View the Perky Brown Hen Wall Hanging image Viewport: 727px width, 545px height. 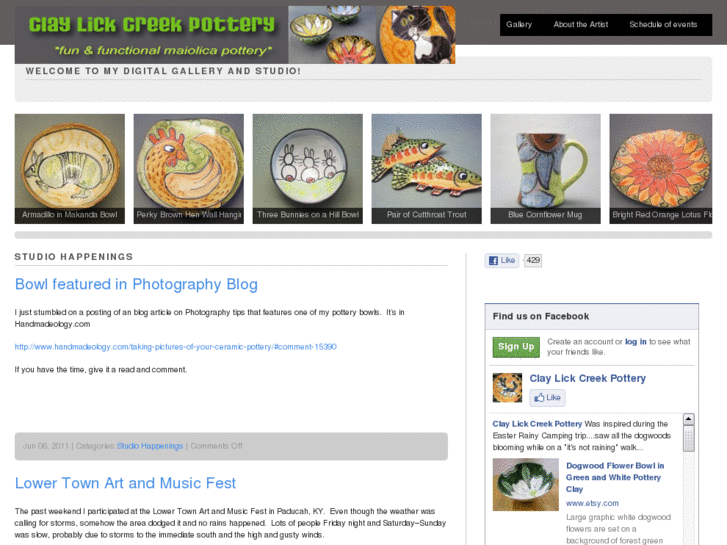[x=189, y=169]
